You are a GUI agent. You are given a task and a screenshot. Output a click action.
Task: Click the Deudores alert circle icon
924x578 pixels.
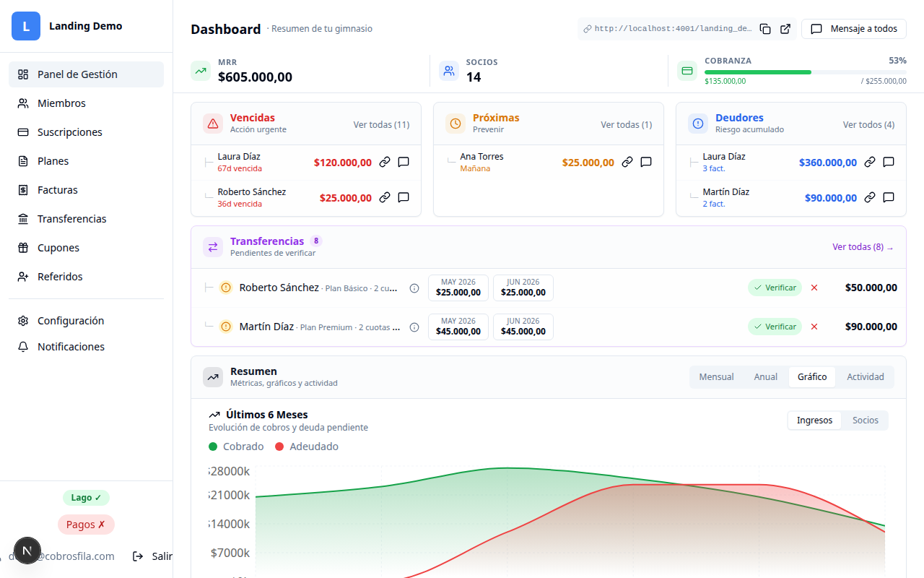tap(698, 124)
